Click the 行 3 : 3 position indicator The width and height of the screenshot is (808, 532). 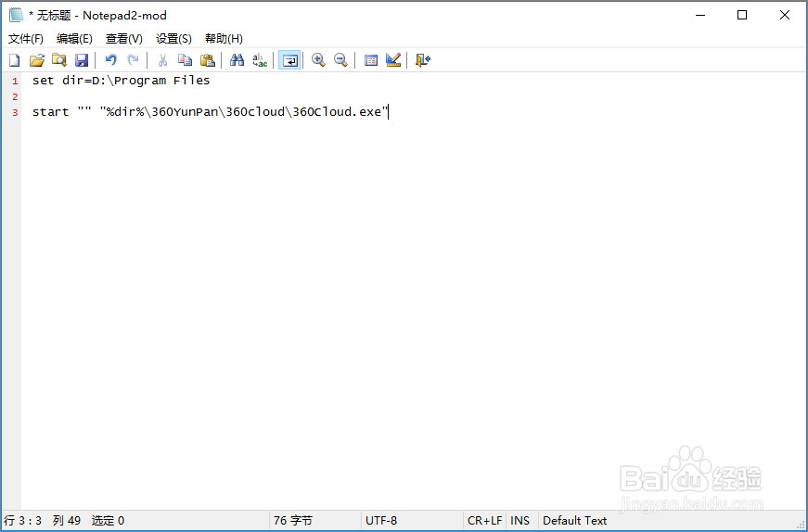23,521
